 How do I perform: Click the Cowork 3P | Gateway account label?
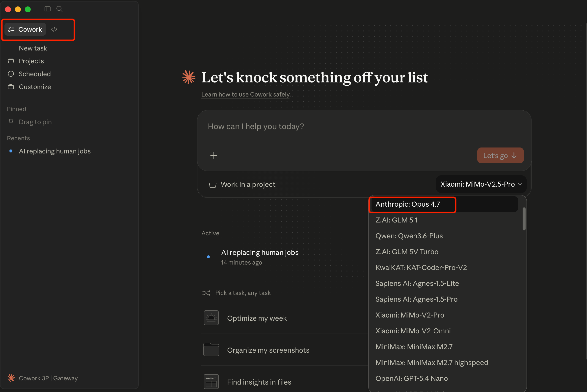pos(48,378)
